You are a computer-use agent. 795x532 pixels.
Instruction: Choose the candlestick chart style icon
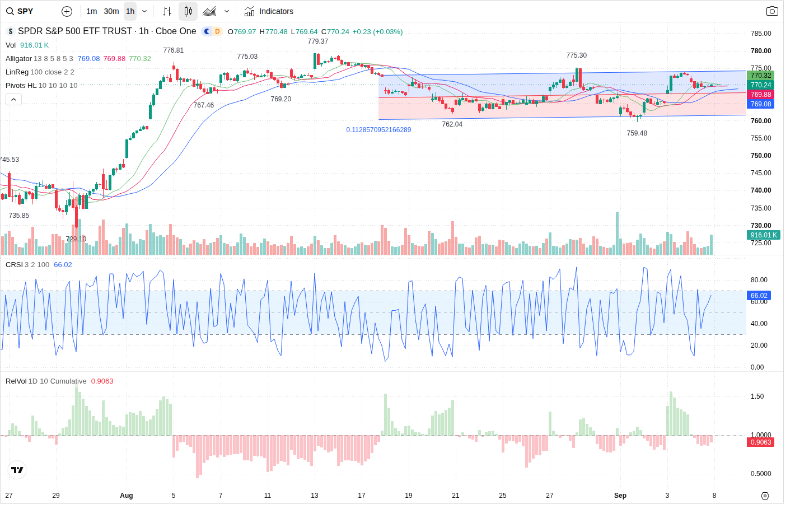(188, 11)
